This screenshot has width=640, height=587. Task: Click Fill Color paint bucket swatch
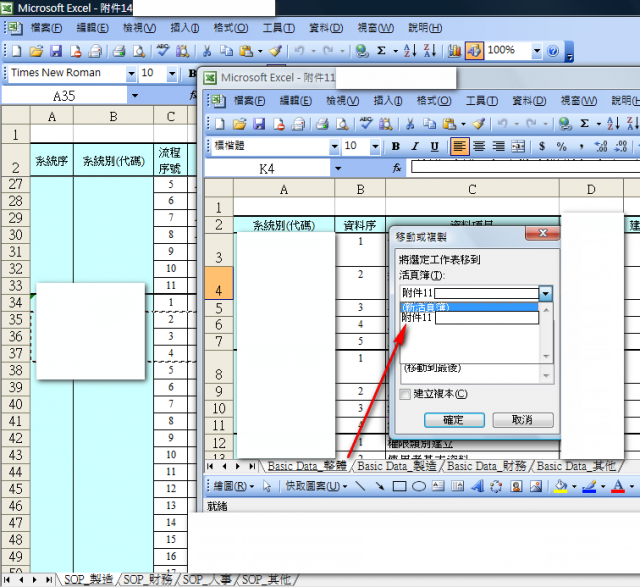pyautogui.click(x=561, y=486)
